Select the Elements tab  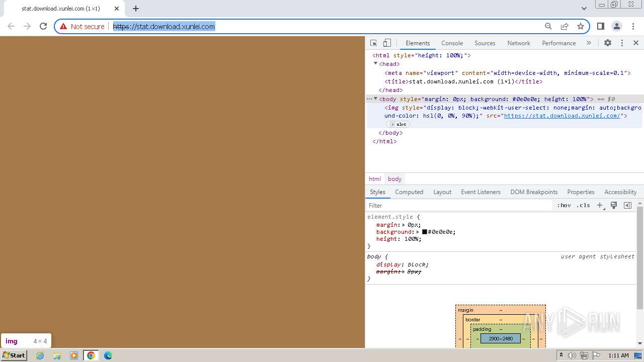click(x=418, y=43)
